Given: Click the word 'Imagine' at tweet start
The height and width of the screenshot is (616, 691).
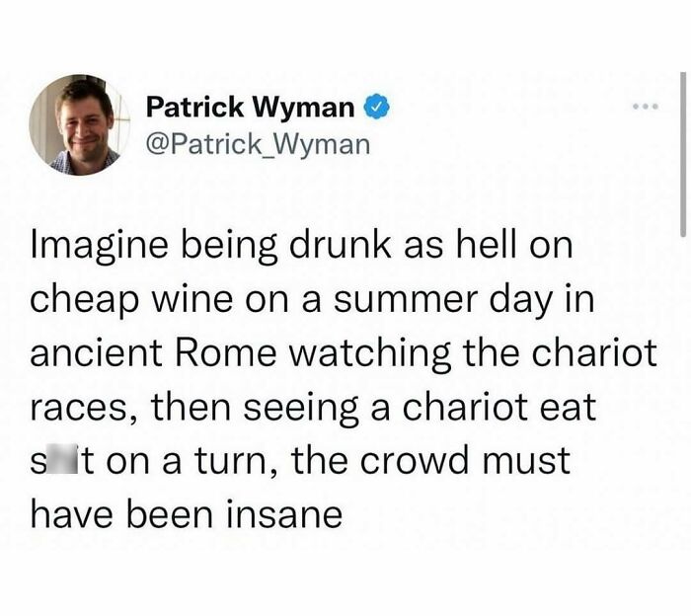Looking at the screenshot, I should [x=99, y=247].
